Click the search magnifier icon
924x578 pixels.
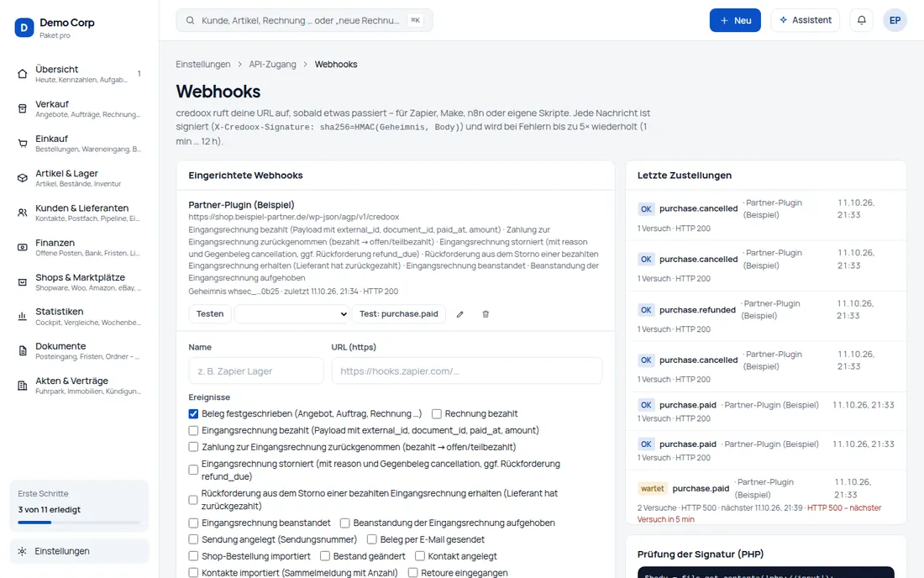(x=191, y=21)
